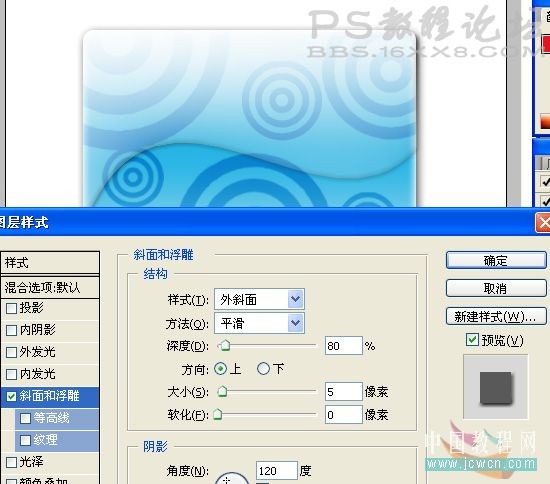Uncheck the 斜面和浮雕 bevel checkbox
This screenshot has width=550, height=484.
tap(12, 396)
